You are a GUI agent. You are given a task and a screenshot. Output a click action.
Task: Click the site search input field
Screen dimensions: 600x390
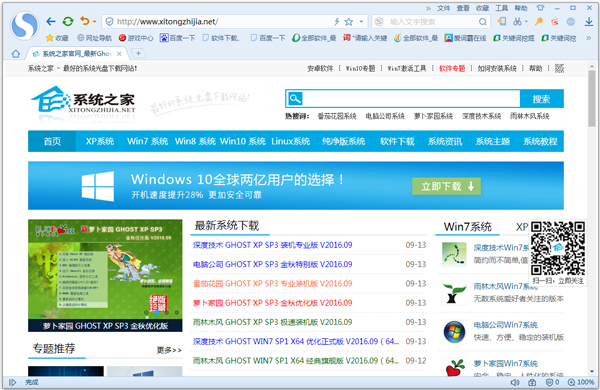pyautogui.click(x=412, y=99)
